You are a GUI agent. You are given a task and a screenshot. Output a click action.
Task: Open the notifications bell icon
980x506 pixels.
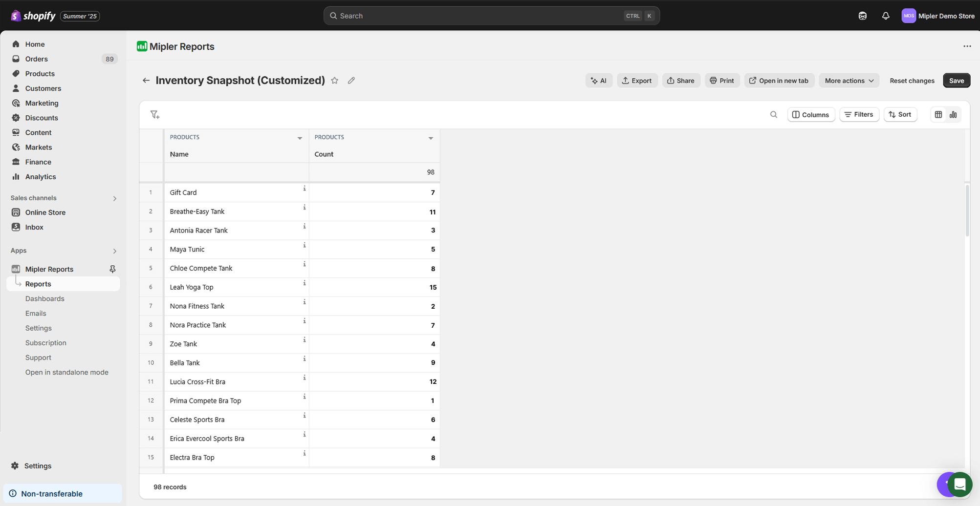[885, 16]
